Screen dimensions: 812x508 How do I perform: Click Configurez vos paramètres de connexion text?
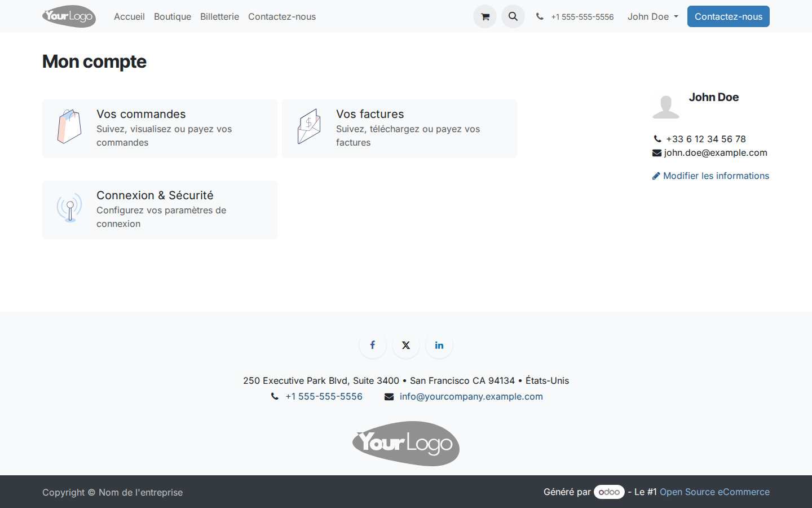pos(161,217)
